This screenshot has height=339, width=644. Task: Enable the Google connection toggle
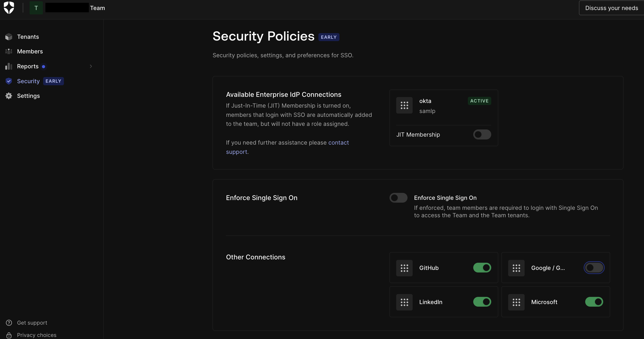coord(594,268)
